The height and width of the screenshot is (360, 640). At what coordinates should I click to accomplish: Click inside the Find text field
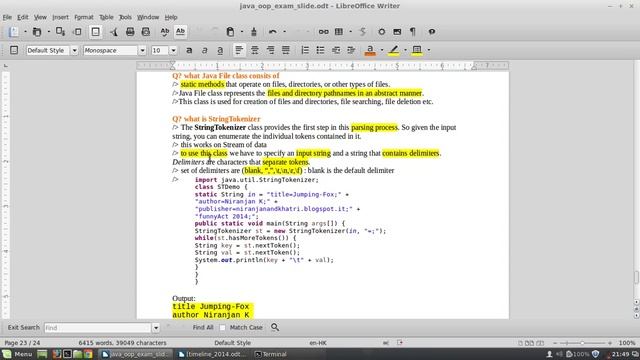98,327
